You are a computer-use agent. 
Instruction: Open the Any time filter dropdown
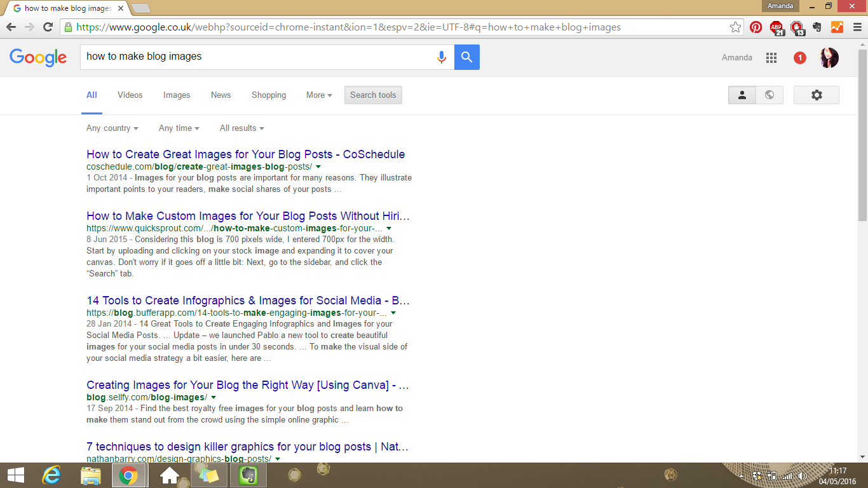[x=179, y=128]
